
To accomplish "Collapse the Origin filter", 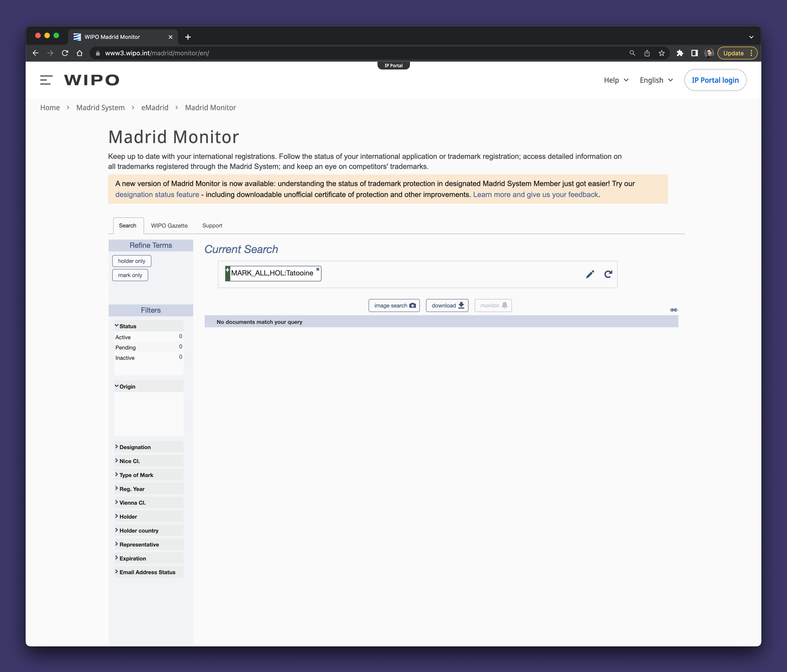I will 149,387.
